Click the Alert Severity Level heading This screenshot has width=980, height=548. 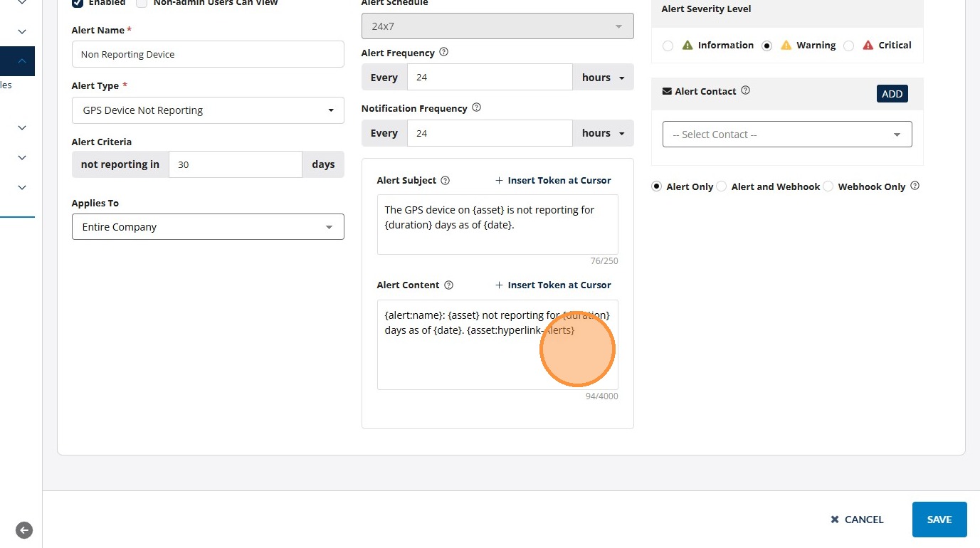[706, 9]
